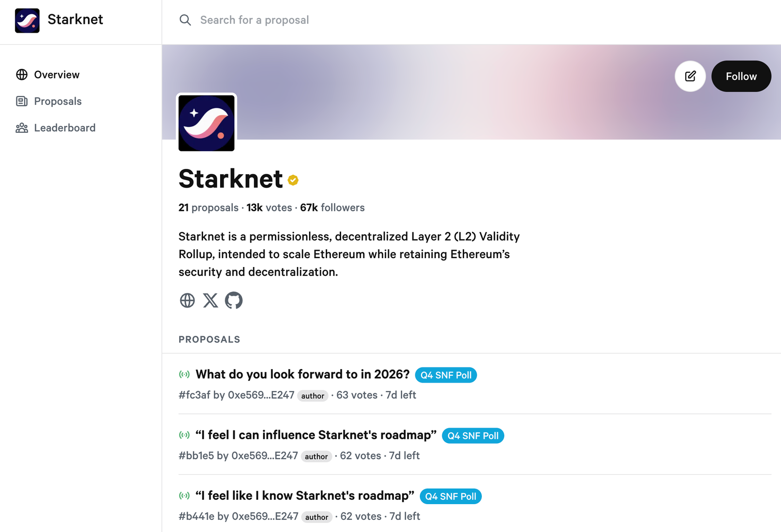
Task: Open the Starknet X profile icon
Action: coord(210,300)
